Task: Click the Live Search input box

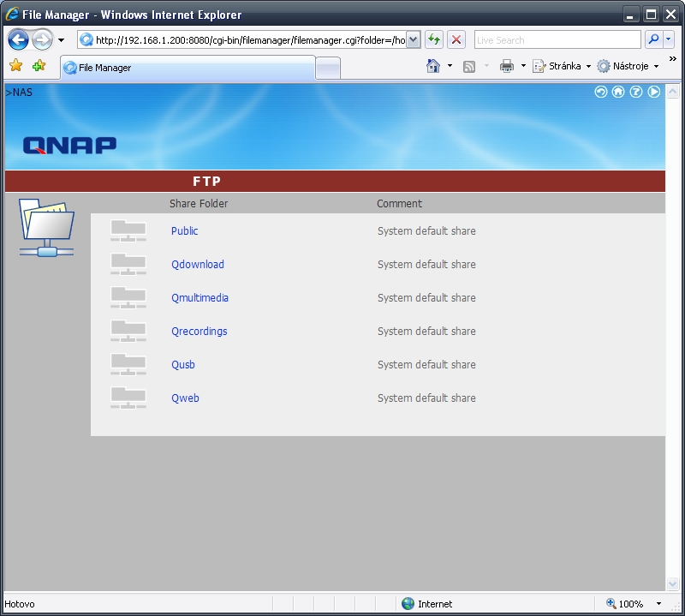Action: (557, 39)
